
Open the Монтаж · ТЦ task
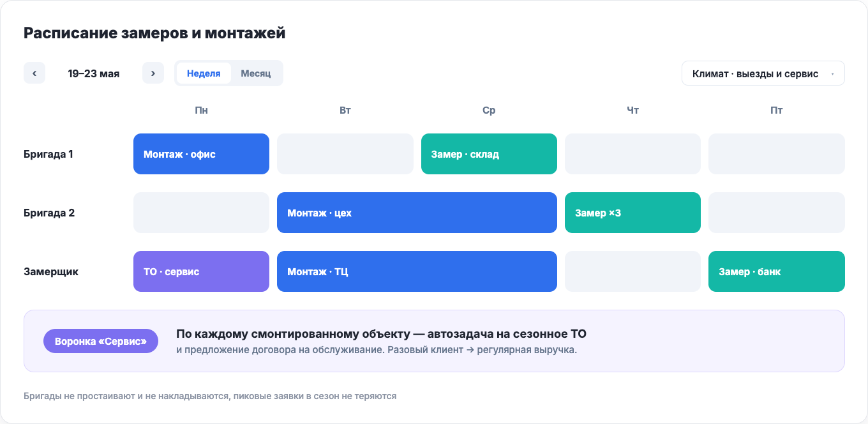pyautogui.click(x=417, y=271)
